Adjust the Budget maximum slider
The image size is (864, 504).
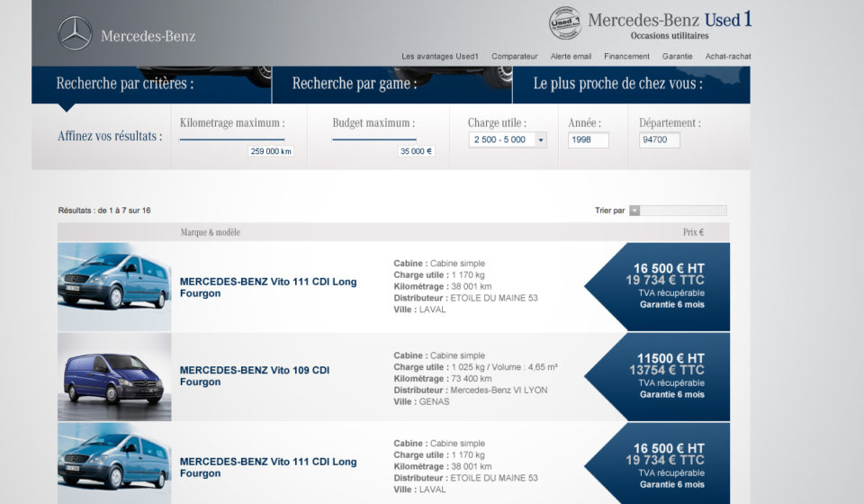(x=374, y=139)
